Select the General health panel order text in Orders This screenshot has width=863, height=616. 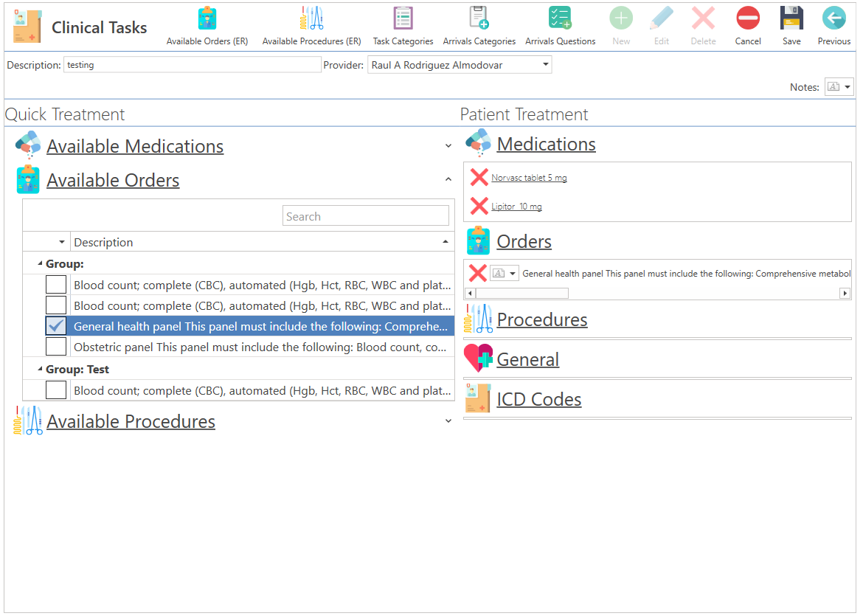(x=686, y=273)
